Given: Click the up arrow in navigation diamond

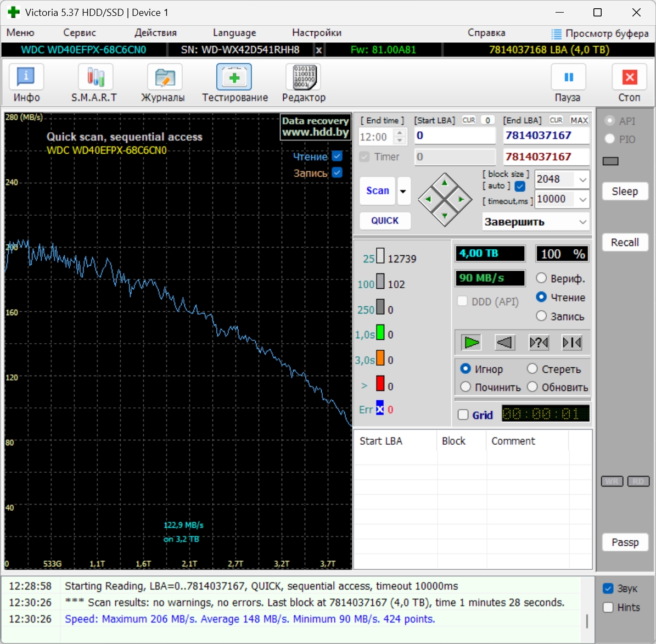Looking at the screenshot, I should [445, 183].
